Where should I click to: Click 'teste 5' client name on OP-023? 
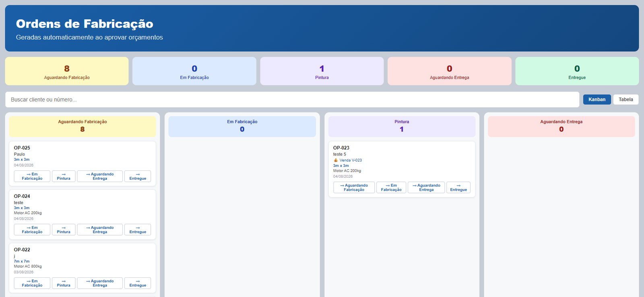340,154
